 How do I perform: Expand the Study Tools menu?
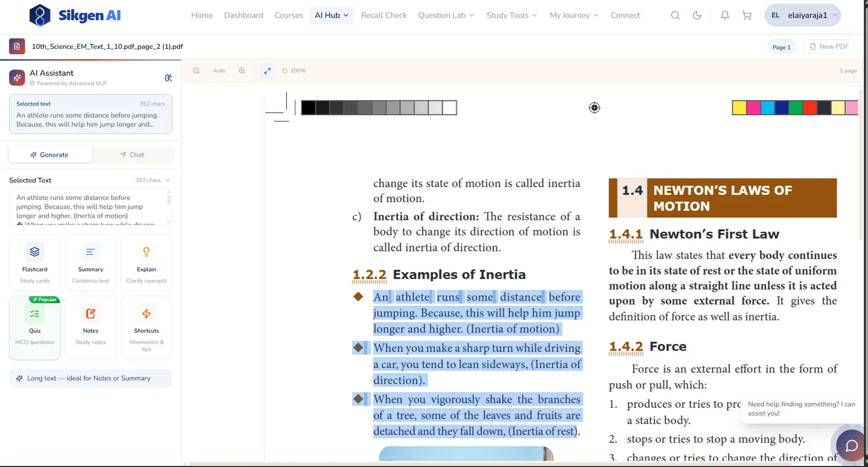tap(512, 15)
